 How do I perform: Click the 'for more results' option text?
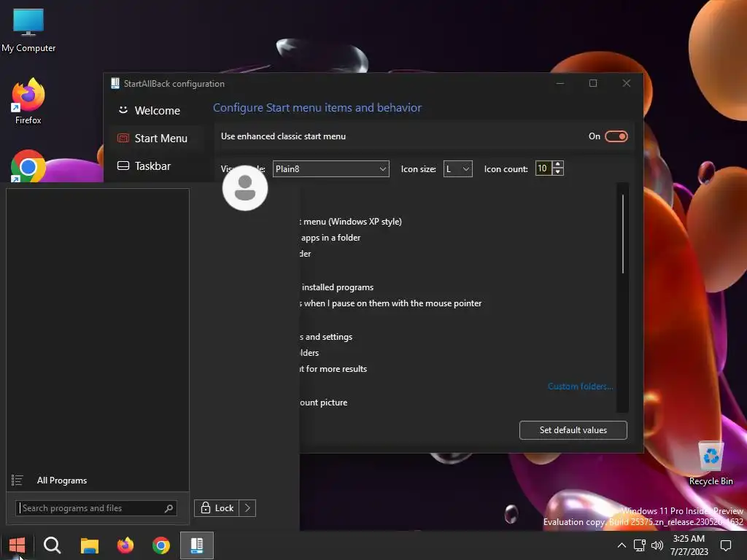[x=336, y=369]
